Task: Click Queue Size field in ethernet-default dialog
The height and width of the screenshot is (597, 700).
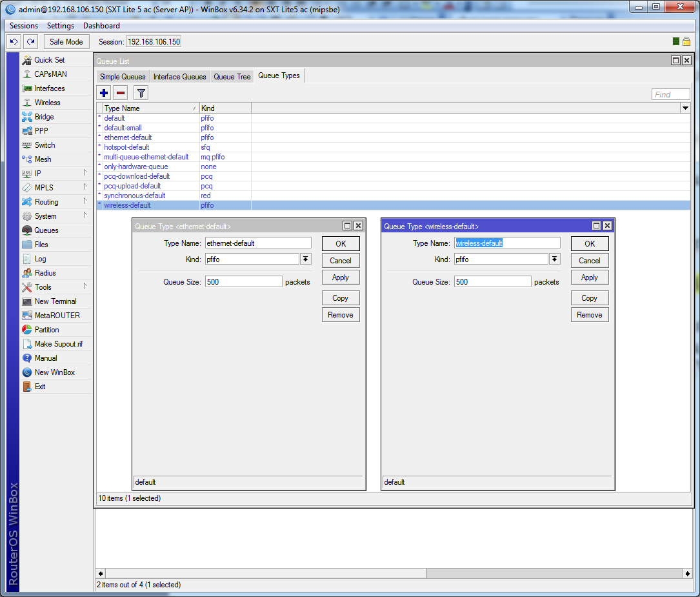Action: coord(243,282)
